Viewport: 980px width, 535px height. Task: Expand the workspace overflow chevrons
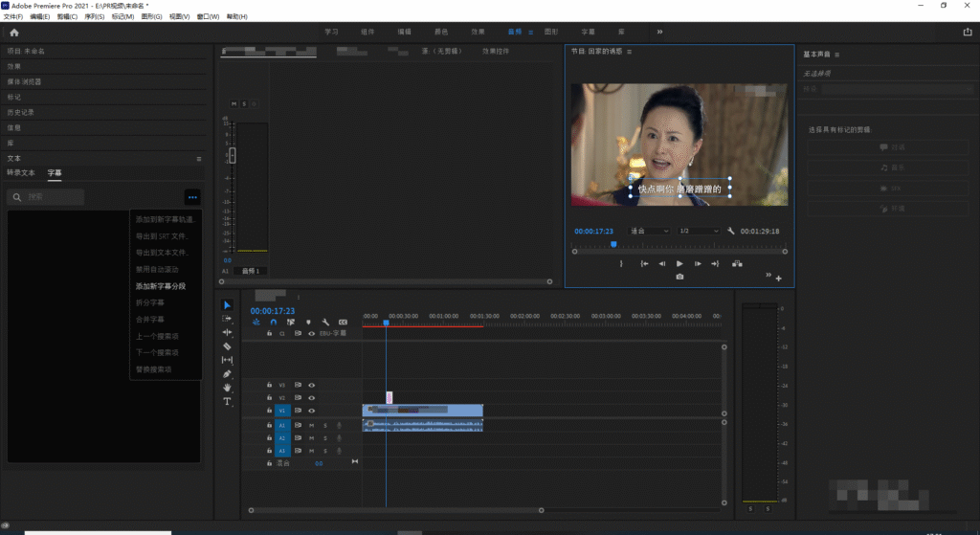(x=658, y=32)
